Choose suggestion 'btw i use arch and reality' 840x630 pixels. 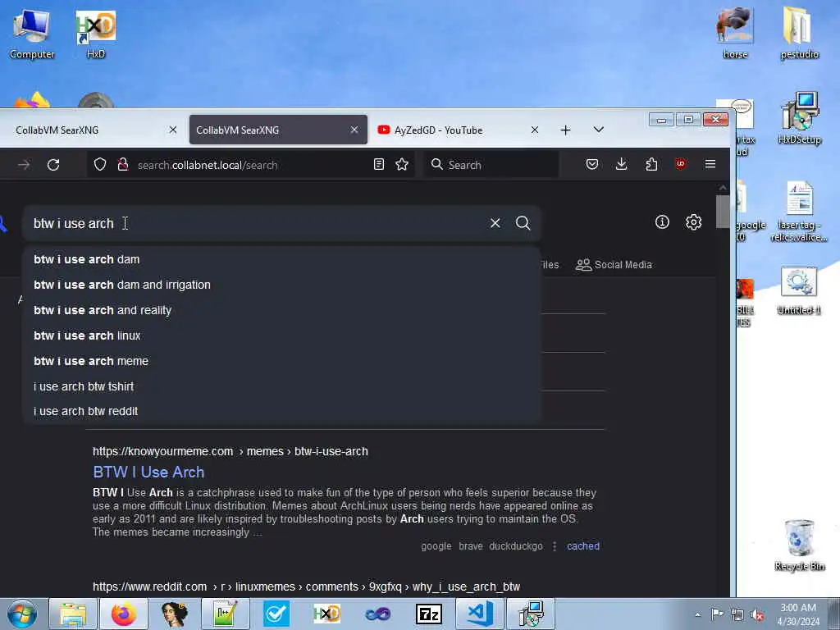282,310
